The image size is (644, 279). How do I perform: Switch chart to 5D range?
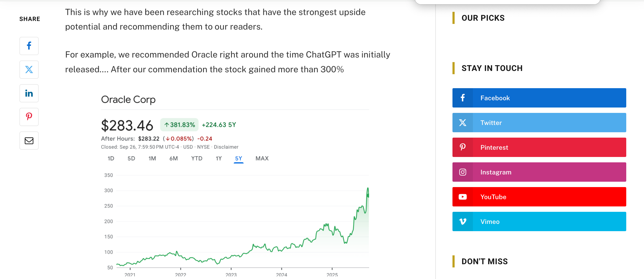(131, 159)
